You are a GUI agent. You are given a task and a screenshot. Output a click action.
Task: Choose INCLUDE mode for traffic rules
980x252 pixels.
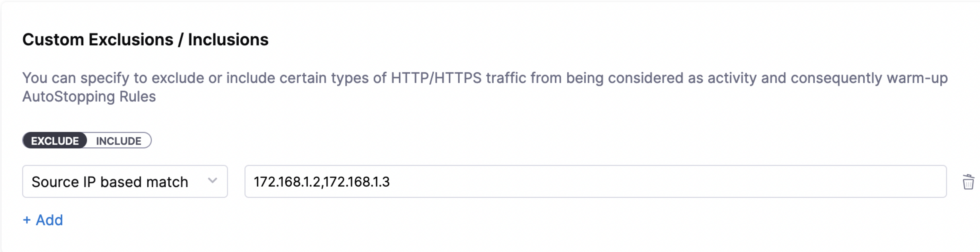(118, 141)
